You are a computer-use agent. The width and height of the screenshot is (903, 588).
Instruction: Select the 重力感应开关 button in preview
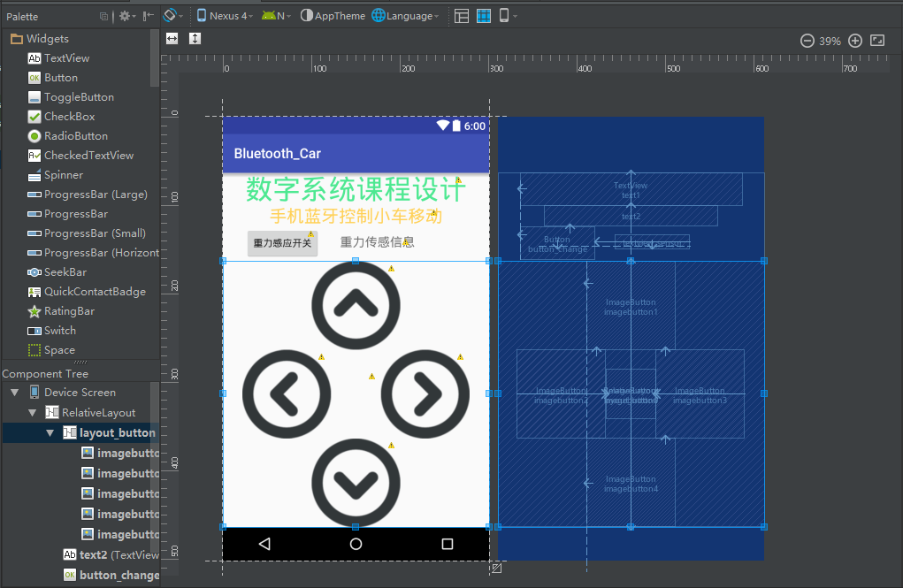click(282, 243)
